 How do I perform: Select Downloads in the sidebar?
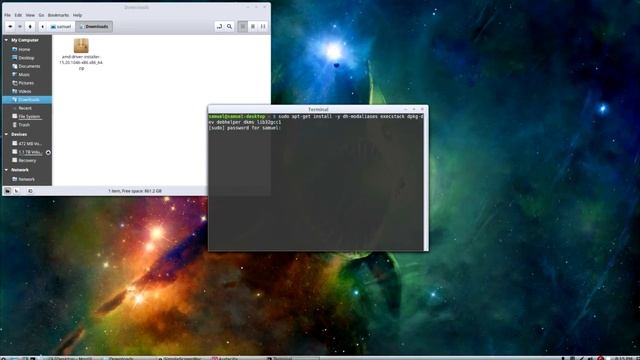tap(27, 100)
